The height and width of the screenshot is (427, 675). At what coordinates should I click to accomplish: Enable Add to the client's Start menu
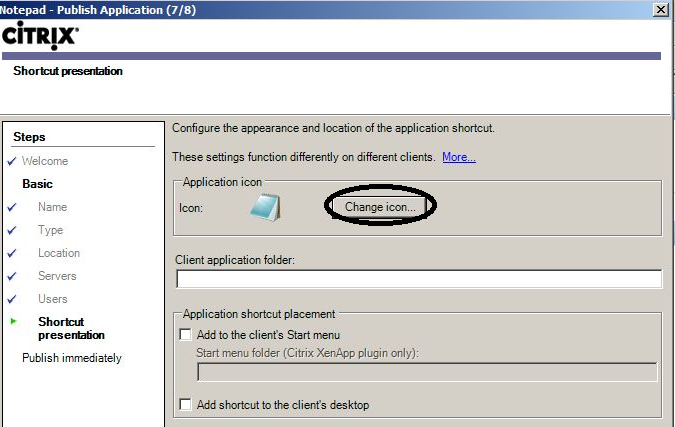point(186,334)
